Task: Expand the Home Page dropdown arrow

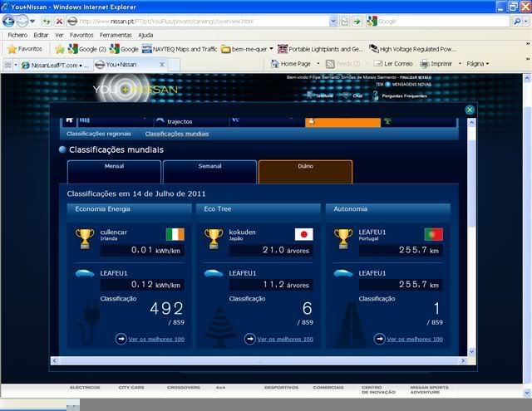Action: pos(318,64)
